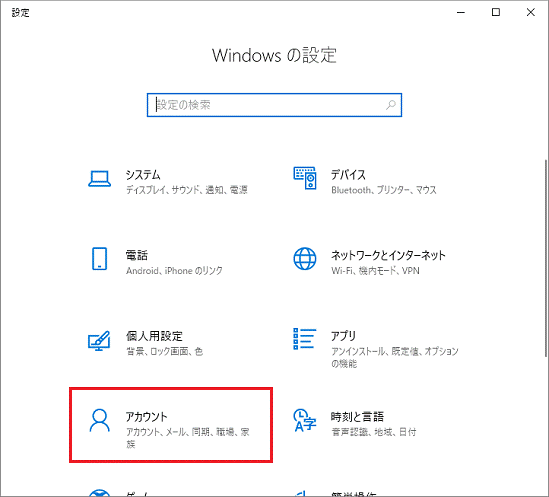The height and width of the screenshot is (497, 549).
Task: Click the Bluetooth、プリンター、マウス description
Action: pyautogui.click(x=384, y=190)
